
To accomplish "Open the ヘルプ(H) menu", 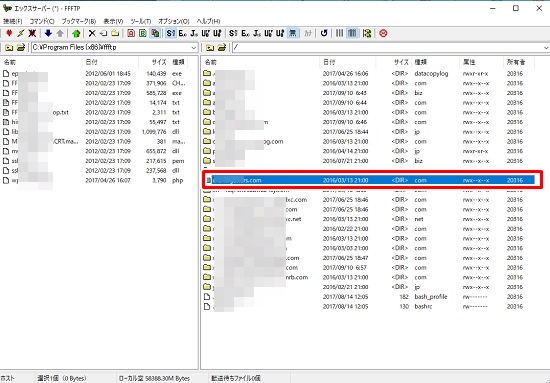I will coord(208,21).
